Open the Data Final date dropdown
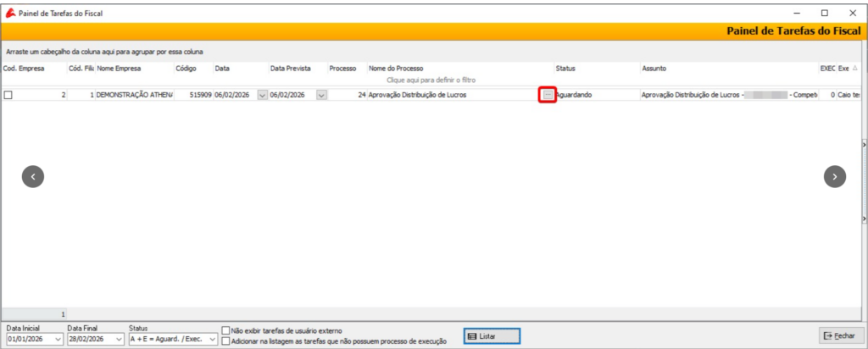Viewport: 868px width, 349px height. (117, 340)
